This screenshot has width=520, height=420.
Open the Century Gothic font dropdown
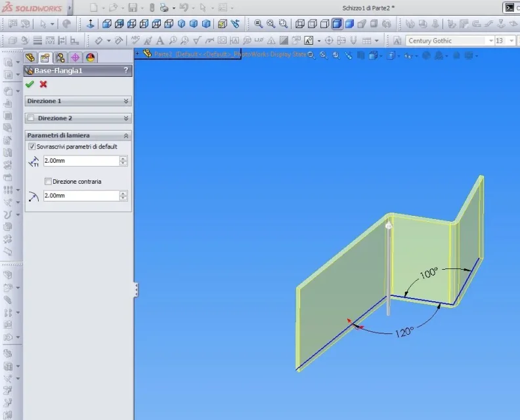(491, 41)
